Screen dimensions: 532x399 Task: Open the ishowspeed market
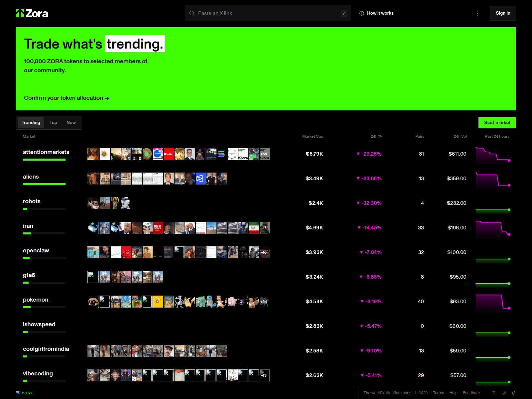point(39,325)
